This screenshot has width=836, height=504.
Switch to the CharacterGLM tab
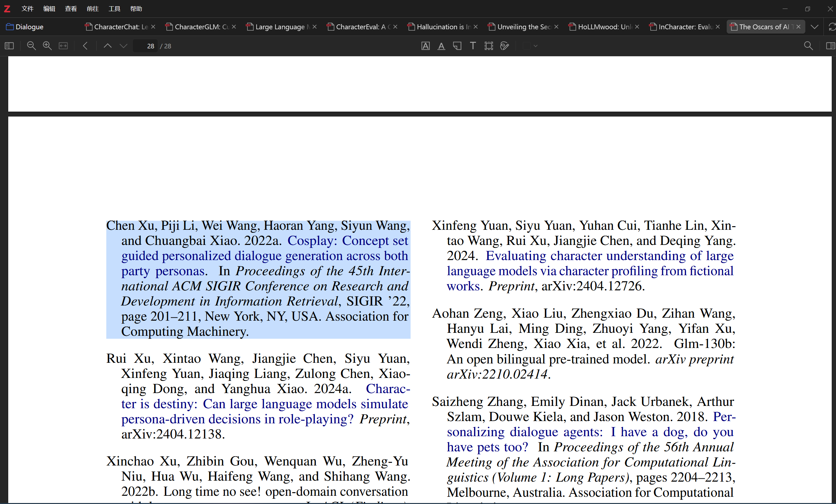201,27
